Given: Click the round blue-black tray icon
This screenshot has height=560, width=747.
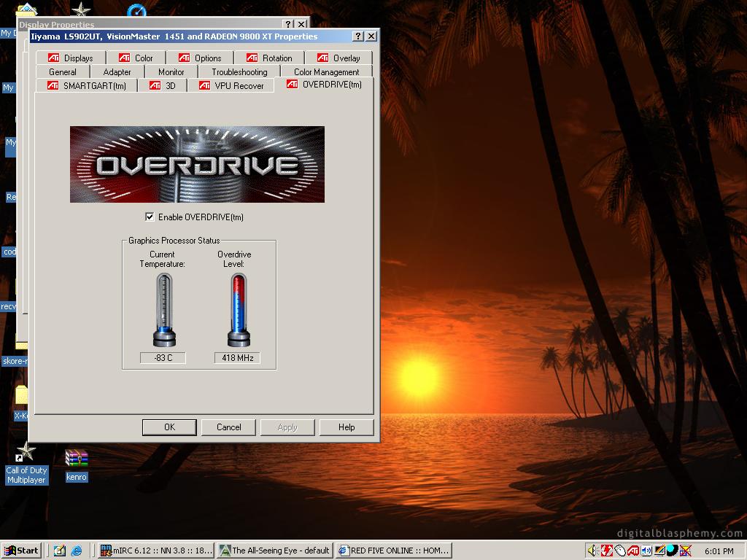Looking at the screenshot, I should coord(672,551).
